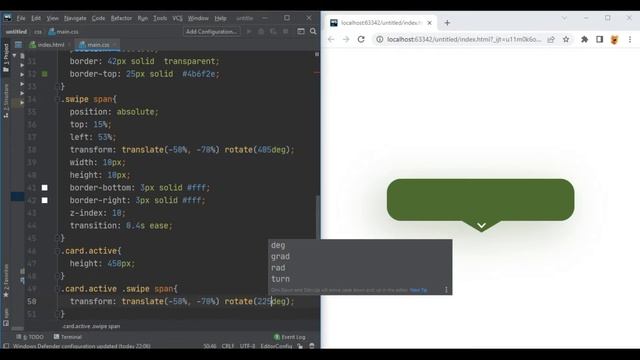Open the Favorites tool window stripe
This screenshot has width=640, height=360.
pos(6,281)
